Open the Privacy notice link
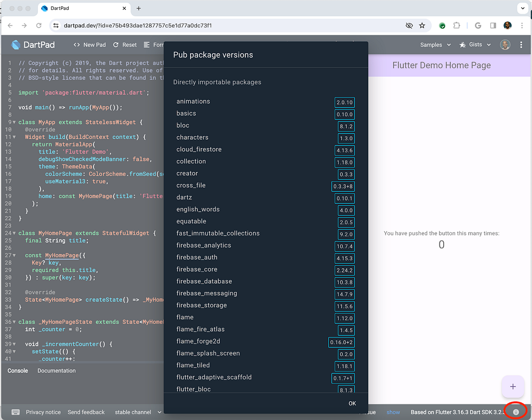Screen dimensions: 532x420 pyautogui.click(x=43, y=412)
